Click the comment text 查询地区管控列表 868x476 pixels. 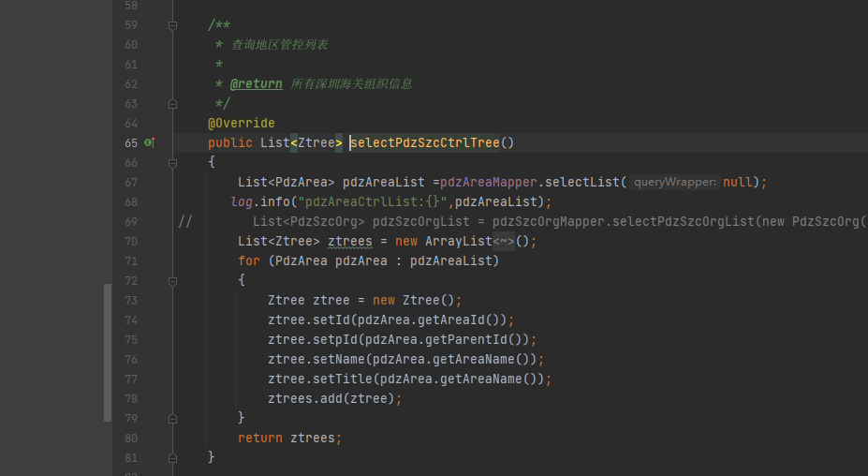(280, 45)
